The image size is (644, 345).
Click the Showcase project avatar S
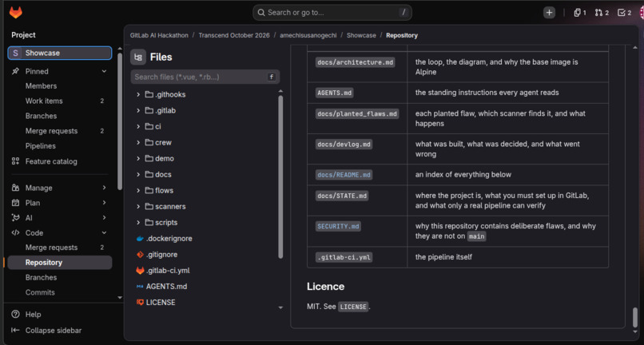[16, 53]
